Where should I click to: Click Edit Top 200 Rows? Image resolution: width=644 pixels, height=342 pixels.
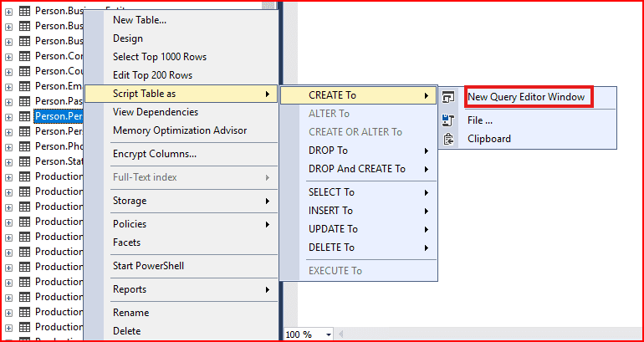pos(152,75)
